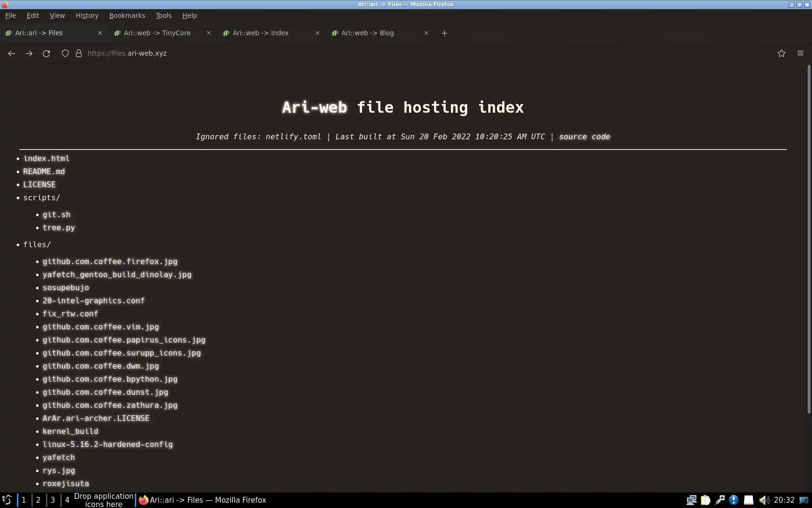Open the Bookmarks menu
The width and height of the screenshot is (812, 508).
[127, 15]
